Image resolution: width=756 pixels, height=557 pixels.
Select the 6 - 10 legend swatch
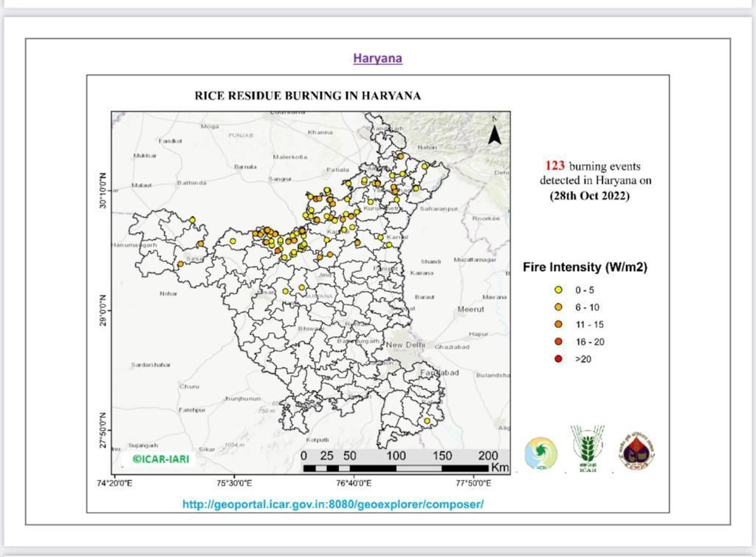click(558, 307)
